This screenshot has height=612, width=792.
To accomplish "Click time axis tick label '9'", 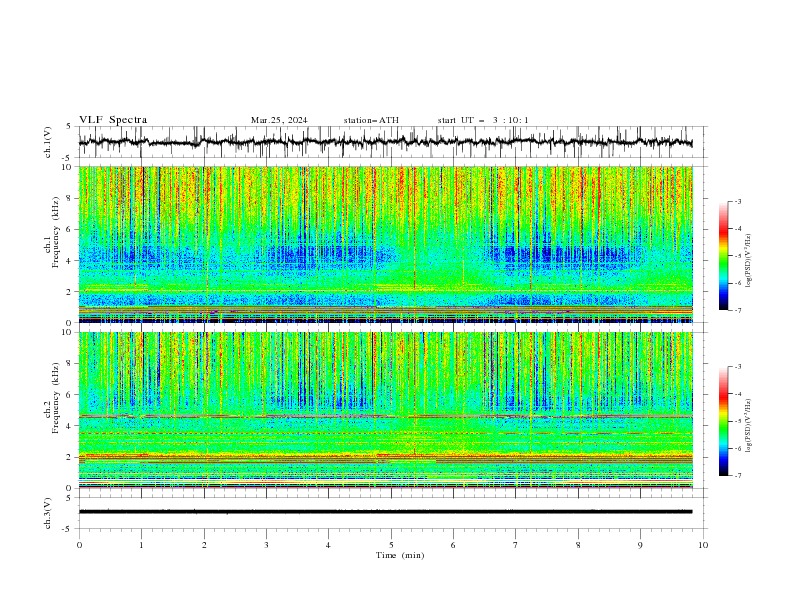I will [640, 545].
